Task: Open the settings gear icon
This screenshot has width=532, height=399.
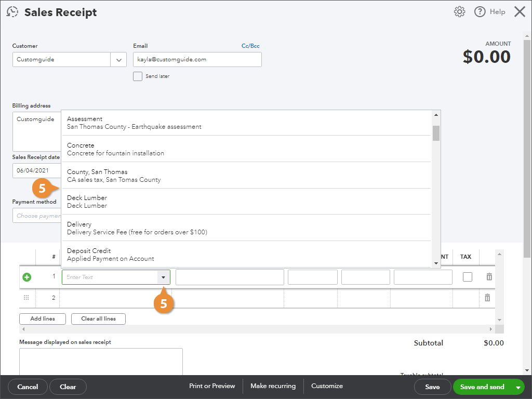Action: point(459,11)
